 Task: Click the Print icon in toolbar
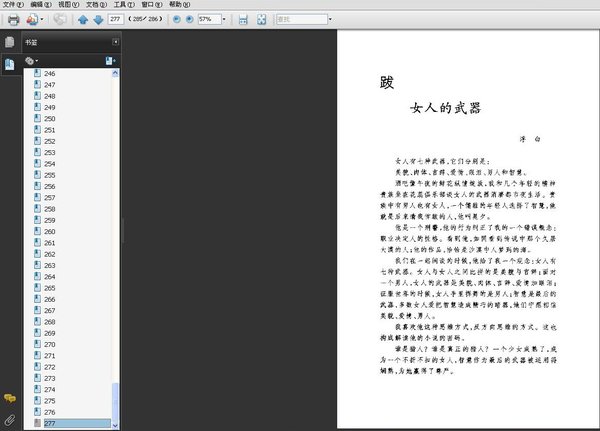pyautogui.click(x=13, y=19)
